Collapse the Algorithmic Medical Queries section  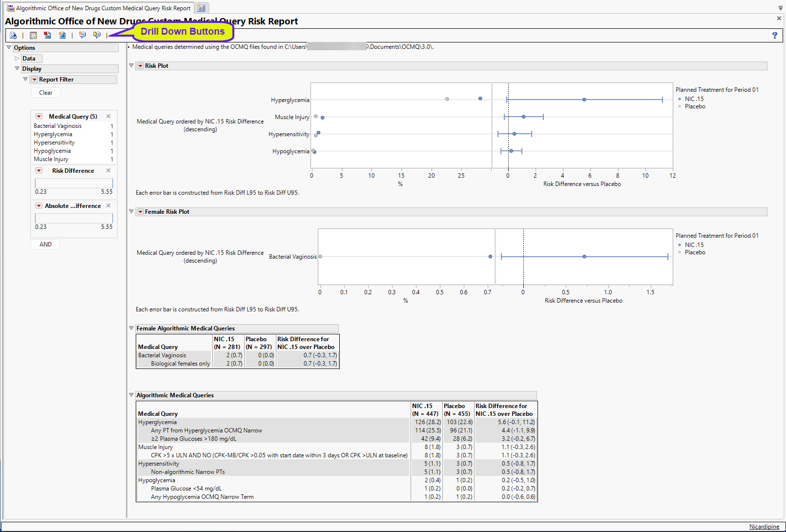point(131,395)
